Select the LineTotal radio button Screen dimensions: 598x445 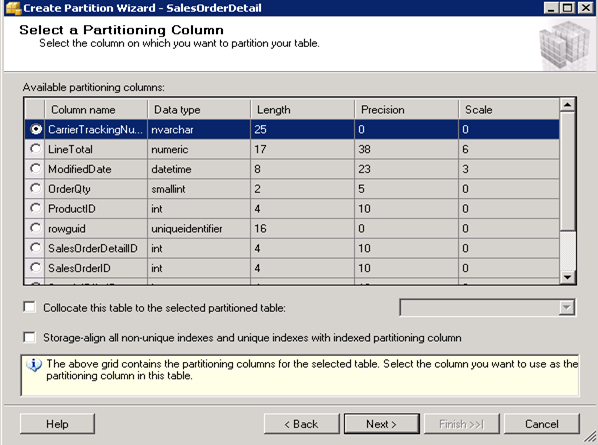[35, 149]
